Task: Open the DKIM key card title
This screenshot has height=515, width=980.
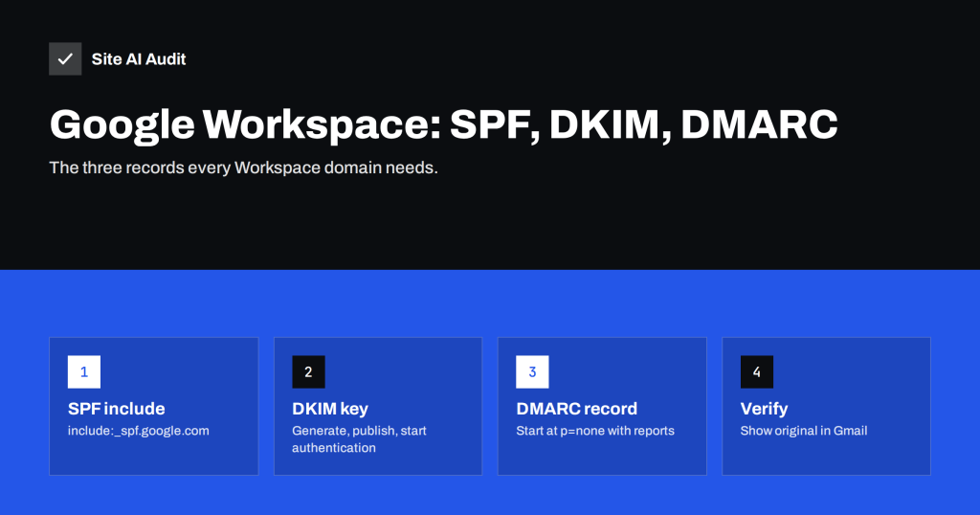Action: (x=330, y=409)
